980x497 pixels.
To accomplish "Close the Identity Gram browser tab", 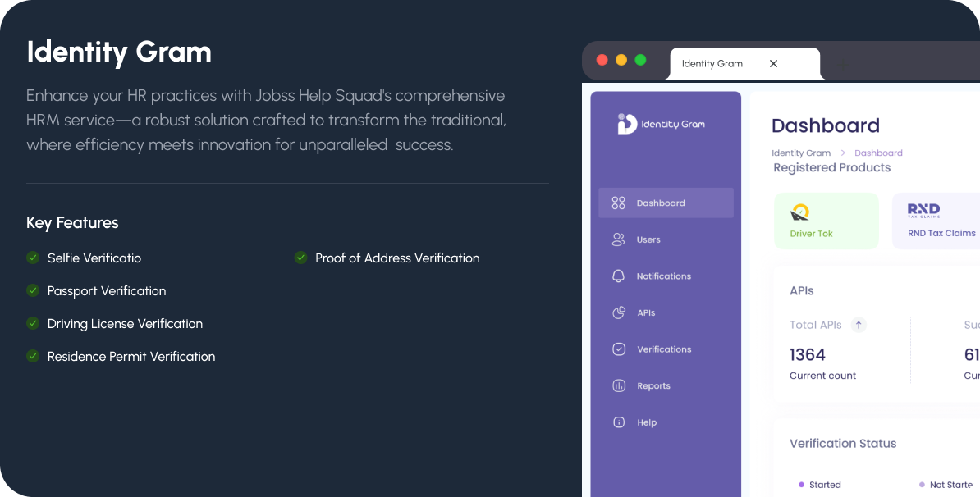I will pos(773,64).
